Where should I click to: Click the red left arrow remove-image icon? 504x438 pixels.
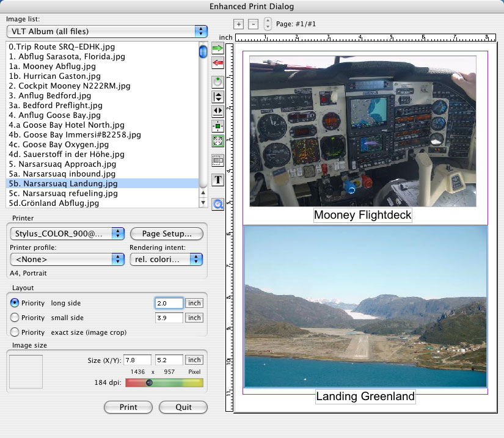[x=217, y=62]
